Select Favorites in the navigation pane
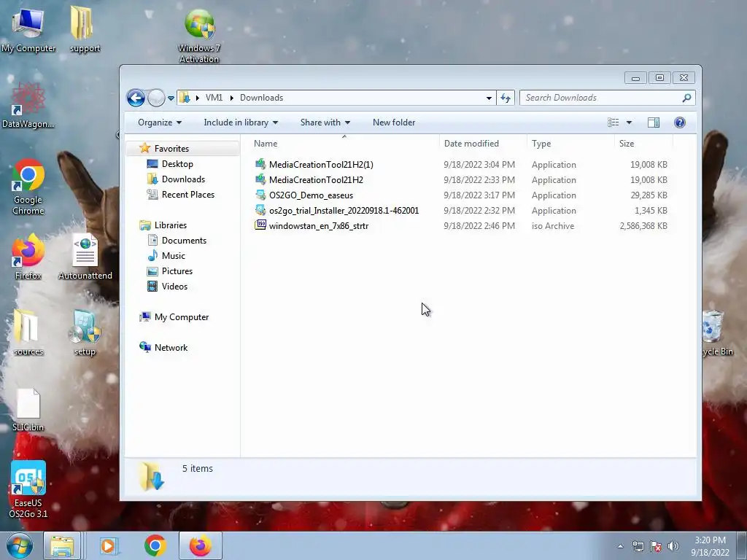Image resolution: width=747 pixels, height=560 pixels. [171, 149]
